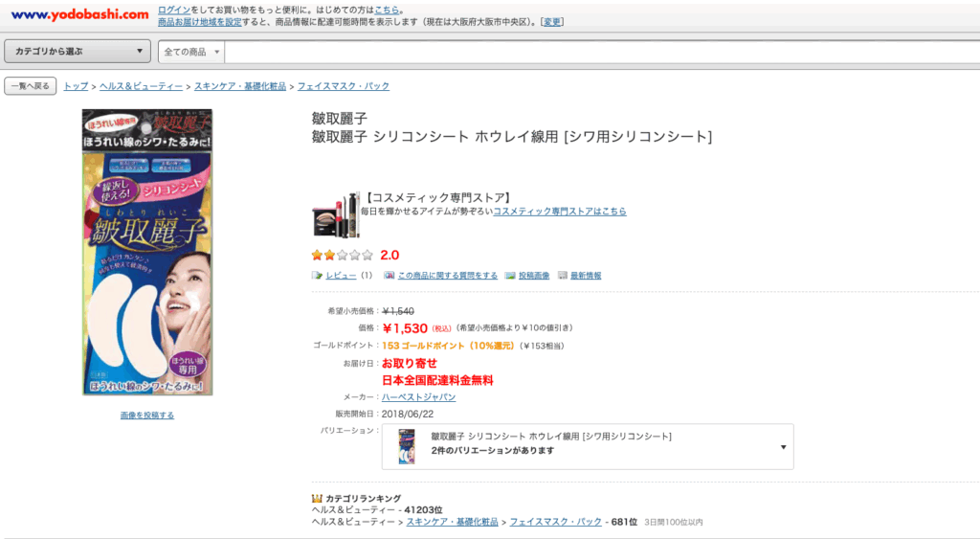The height and width of the screenshot is (539, 980).
Task: Click the 681位 ranking text
Action: [x=624, y=522]
